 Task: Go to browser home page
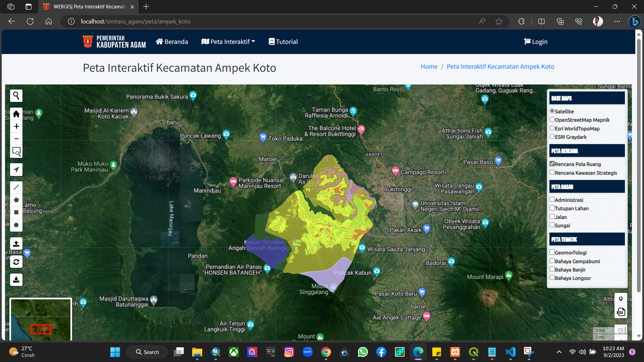point(49,21)
